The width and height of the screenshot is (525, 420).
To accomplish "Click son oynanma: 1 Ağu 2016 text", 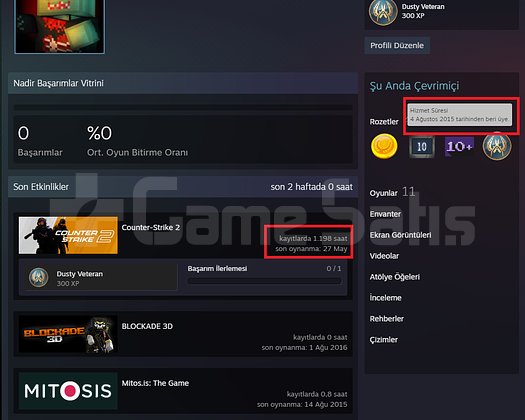I will tap(304, 348).
